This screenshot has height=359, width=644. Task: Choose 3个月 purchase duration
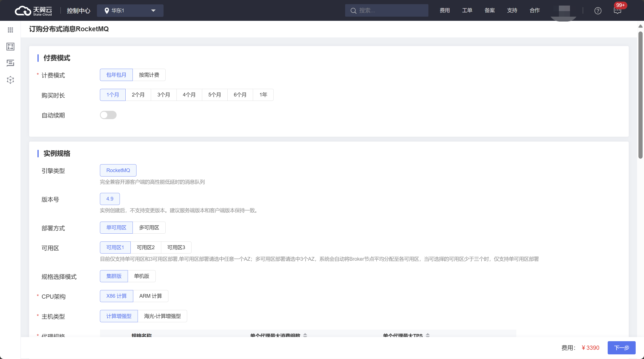[164, 95]
